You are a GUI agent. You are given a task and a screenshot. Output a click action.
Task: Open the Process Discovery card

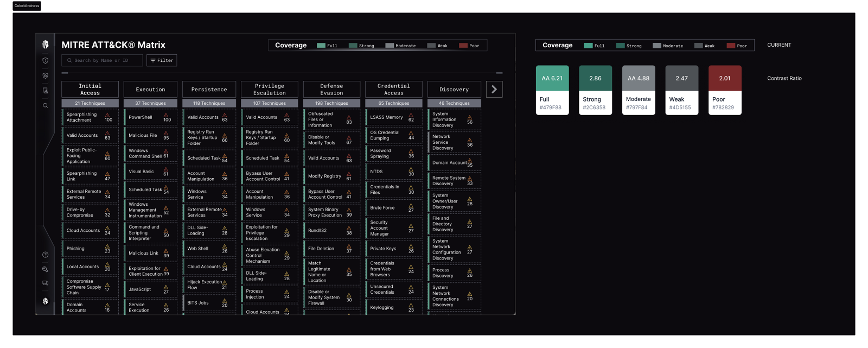pos(454,273)
